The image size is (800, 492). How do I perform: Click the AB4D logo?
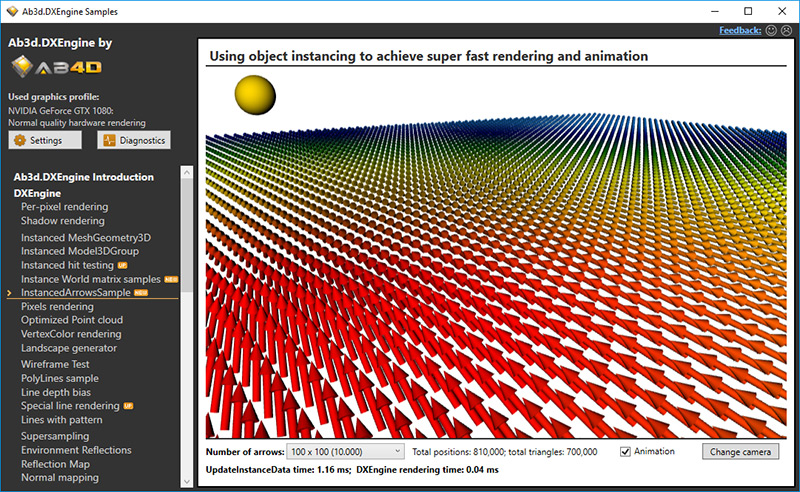click(x=56, y=67)
